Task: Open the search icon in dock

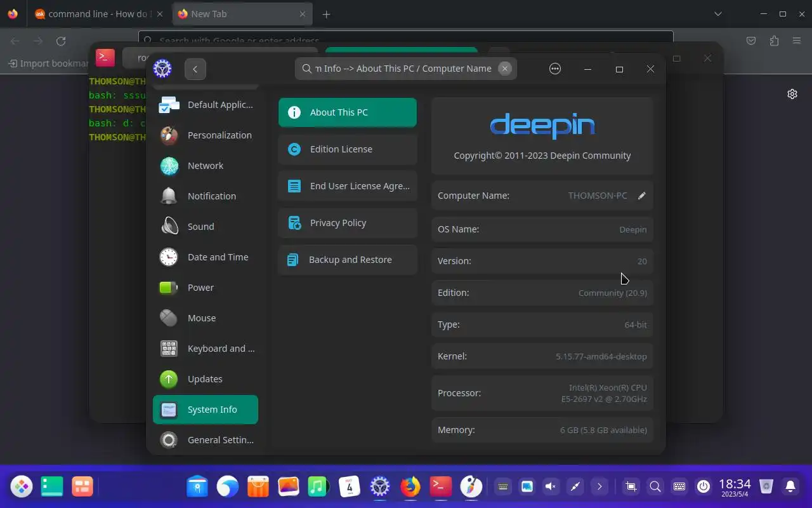Action: tap(655, 487)
